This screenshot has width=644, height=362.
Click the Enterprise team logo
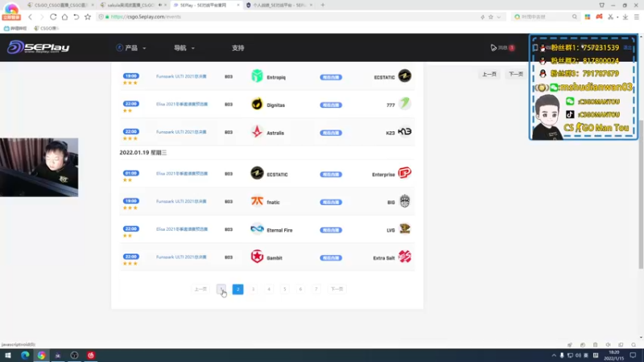click(405, 173)
